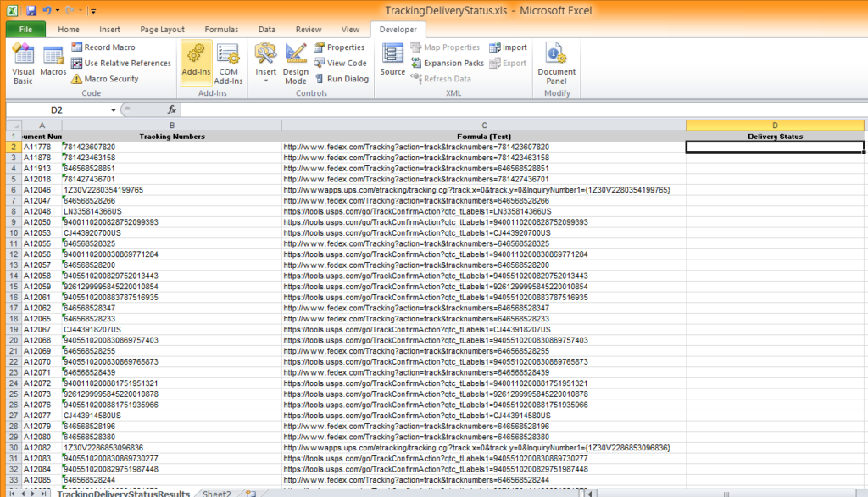The height and width of the screenshot is (497, 868).
Task: Select the TrackingDeliveryStatusResults sheet tab
Action: [x=124, y=493]
